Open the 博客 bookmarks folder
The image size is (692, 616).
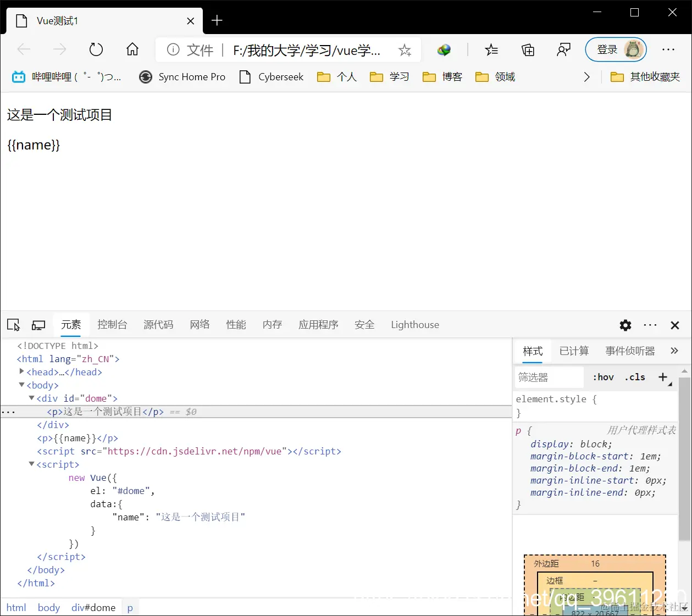click(442, 77)
